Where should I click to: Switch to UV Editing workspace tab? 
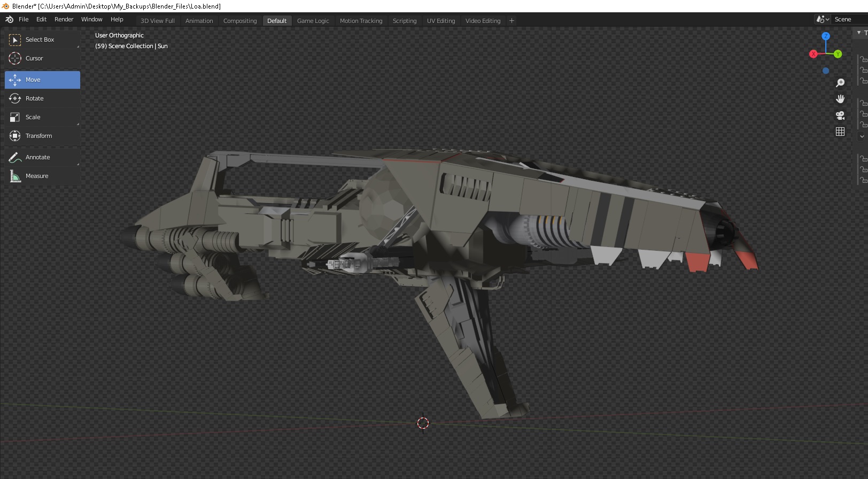[441, 21]
